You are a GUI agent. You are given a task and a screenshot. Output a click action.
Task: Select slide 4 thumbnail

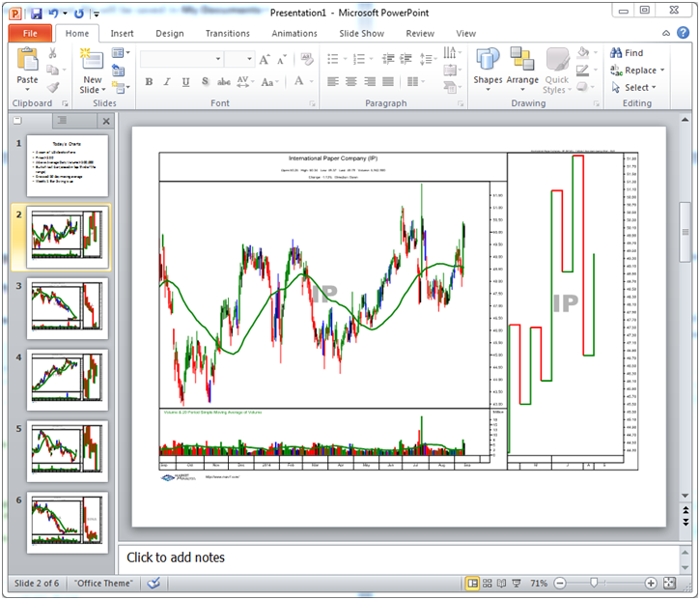point(68,380)
